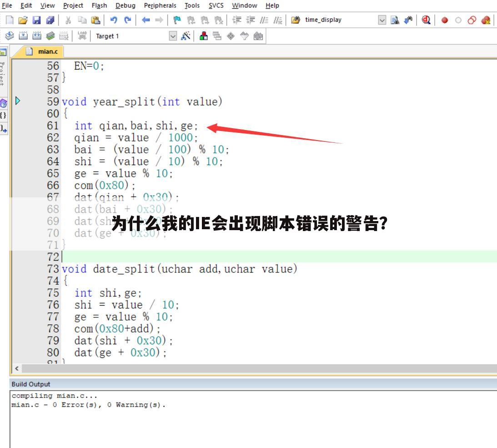Click inside the time_display find field

point(341,20)
